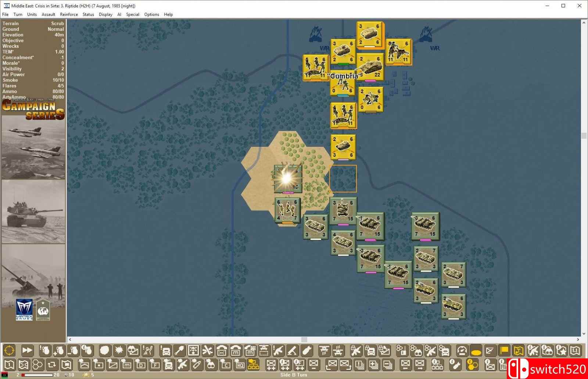Click the hexagon cluster icon in bottom row
Image resolution: width=588 pixels, height=379 pixels.
(38, 365)
